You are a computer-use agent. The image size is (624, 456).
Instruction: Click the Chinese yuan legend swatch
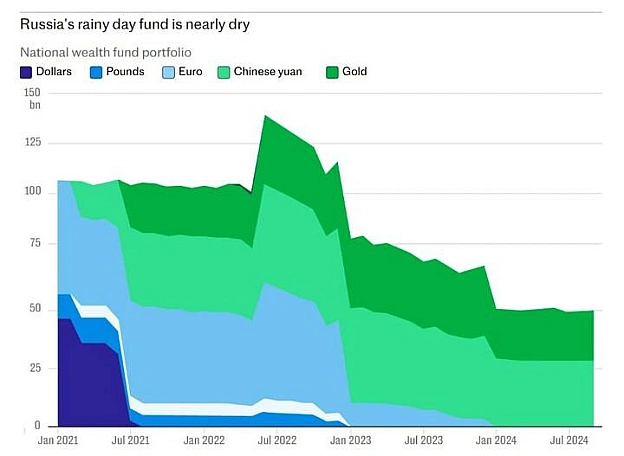pyautogui.click(x=224, y=72)
